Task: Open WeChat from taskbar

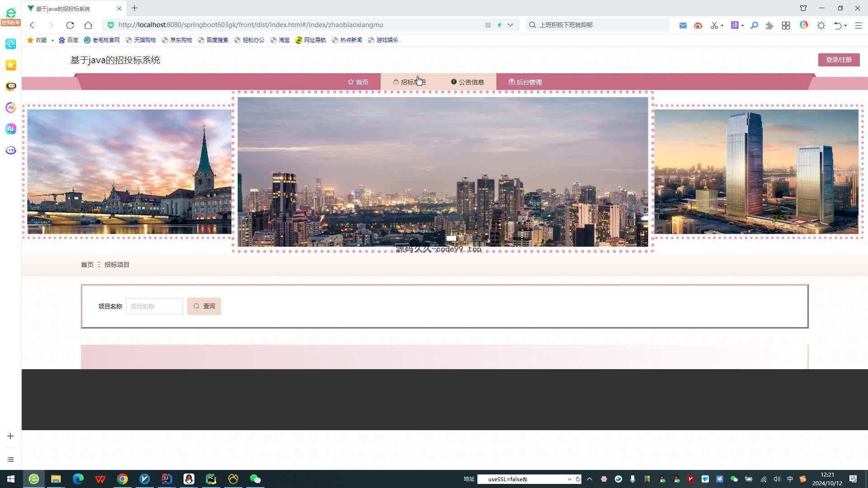Action: tap(255, 479)
